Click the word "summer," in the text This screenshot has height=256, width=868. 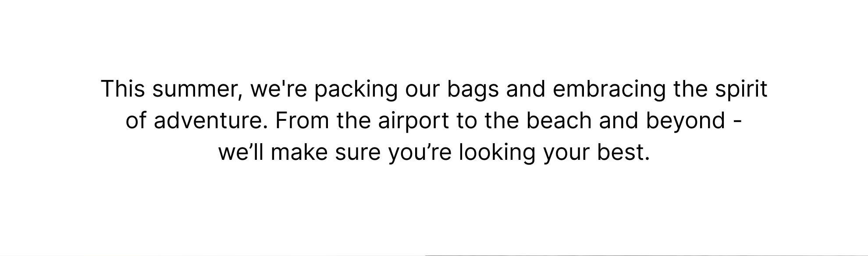click(198, 91)
